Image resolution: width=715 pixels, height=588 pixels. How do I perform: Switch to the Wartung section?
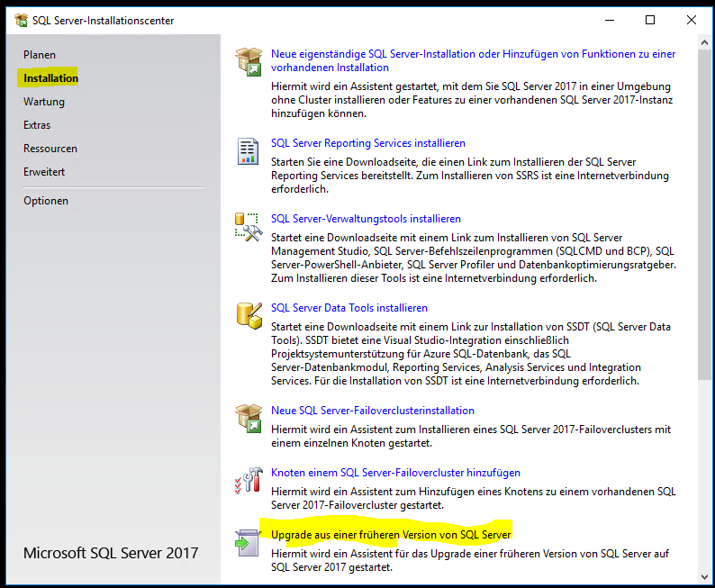[x=44, y=102]
